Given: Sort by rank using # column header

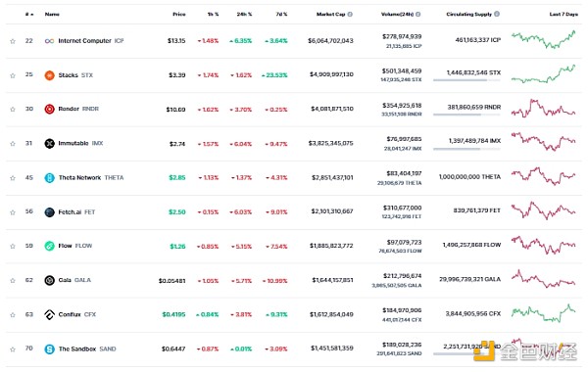Looking at the screenshot, I should [29, 15].
